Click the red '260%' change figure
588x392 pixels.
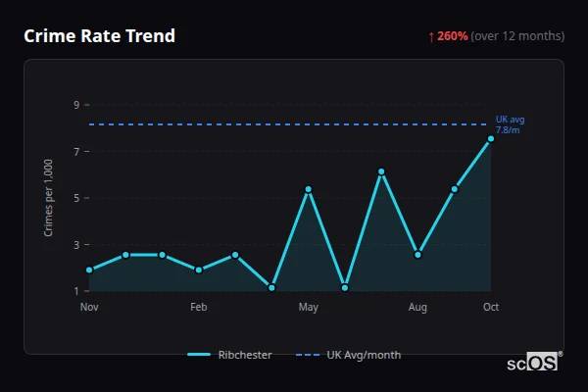click(452, 36)
